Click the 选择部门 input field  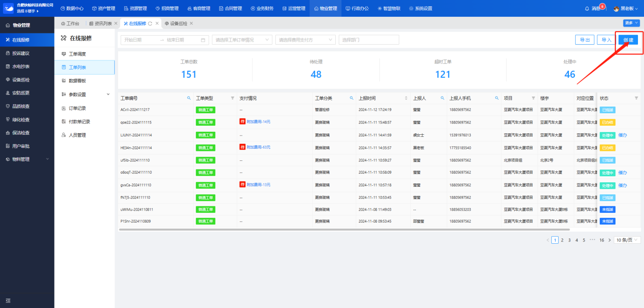pos(369,40)
